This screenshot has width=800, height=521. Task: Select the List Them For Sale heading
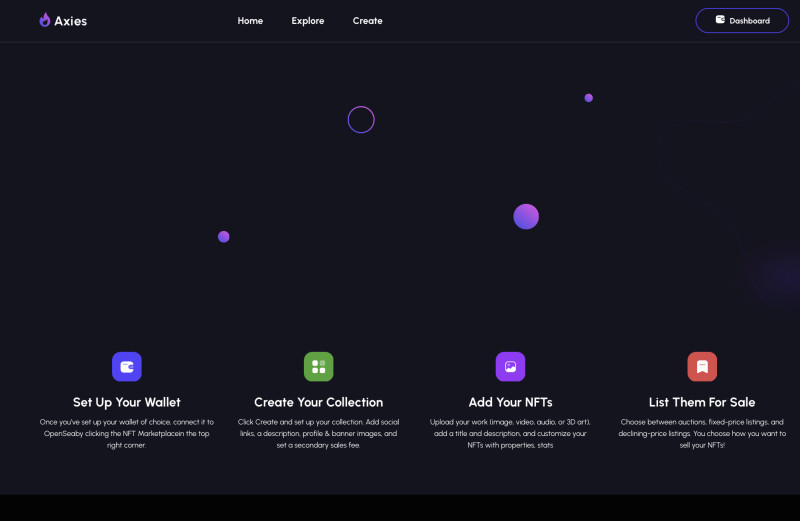coord(702,402)
